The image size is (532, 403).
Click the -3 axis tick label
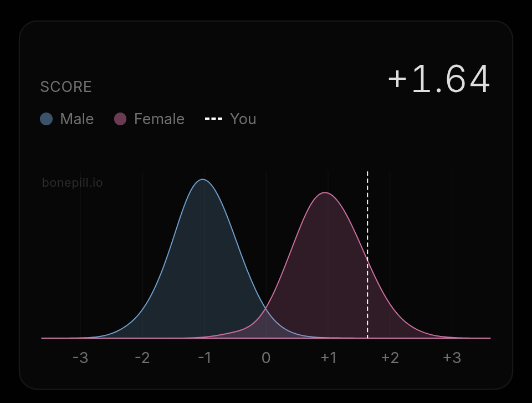point(80,358)
